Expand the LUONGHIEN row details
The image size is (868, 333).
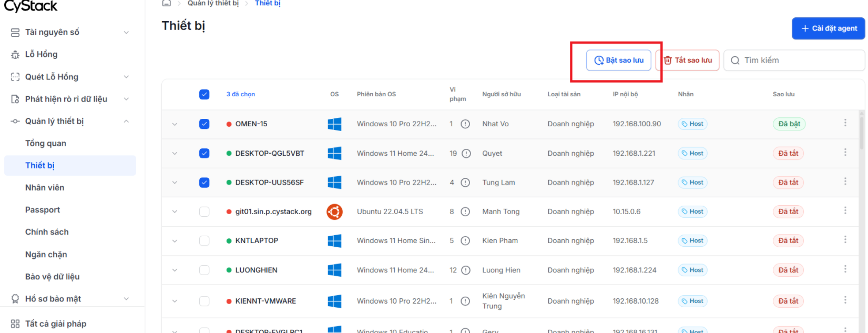point(175,270)
